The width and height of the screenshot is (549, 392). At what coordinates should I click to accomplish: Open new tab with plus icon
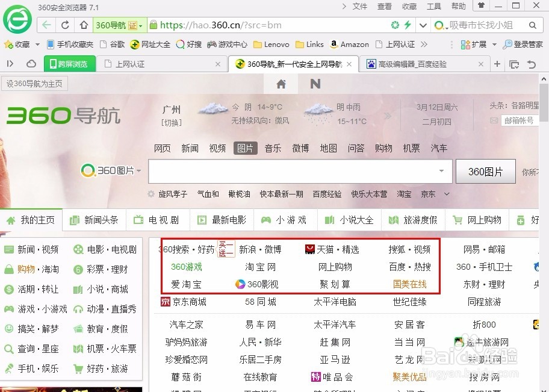coord(497,64)
